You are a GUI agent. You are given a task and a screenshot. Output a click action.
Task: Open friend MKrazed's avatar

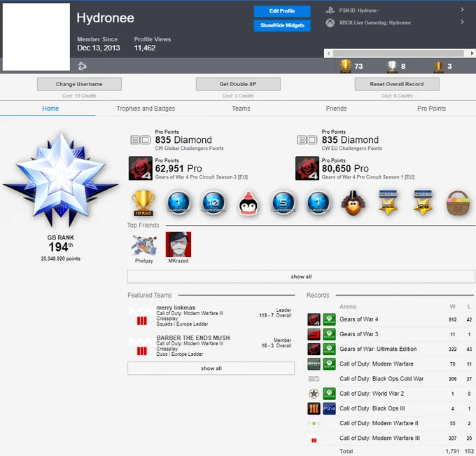178,244
